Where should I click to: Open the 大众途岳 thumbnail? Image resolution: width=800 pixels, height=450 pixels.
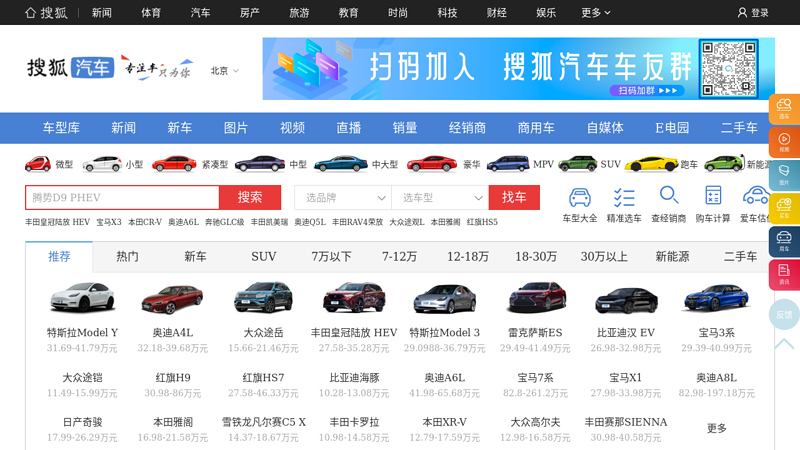263,296
